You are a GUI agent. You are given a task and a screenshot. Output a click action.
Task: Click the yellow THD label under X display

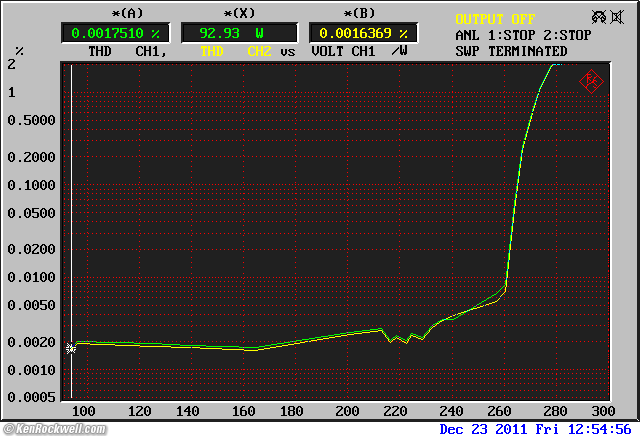click(x=212, y=50)
